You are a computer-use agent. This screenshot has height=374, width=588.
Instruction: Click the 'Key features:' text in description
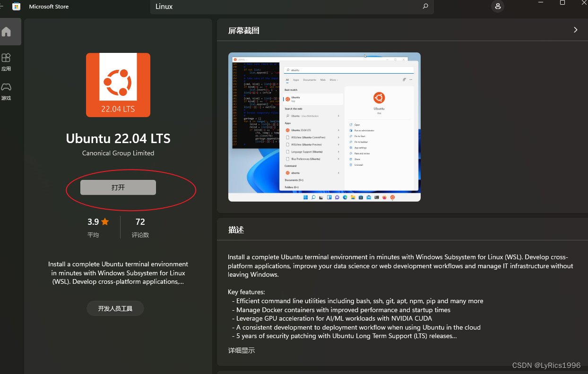246,292
